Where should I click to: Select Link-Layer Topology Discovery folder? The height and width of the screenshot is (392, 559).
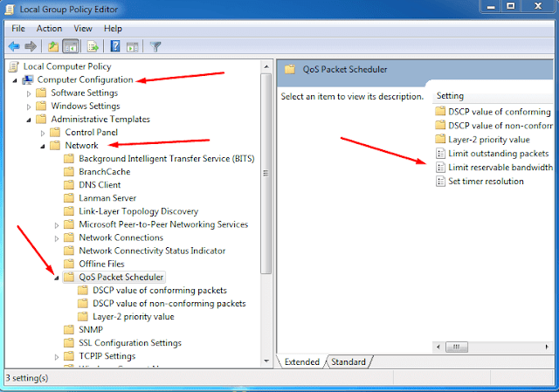[x=139, y=211]
